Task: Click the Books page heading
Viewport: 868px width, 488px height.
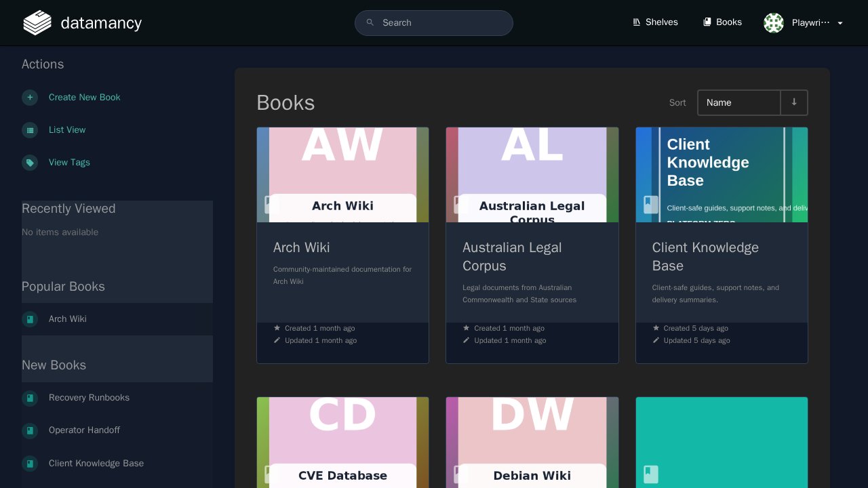Action: (285, 103)
